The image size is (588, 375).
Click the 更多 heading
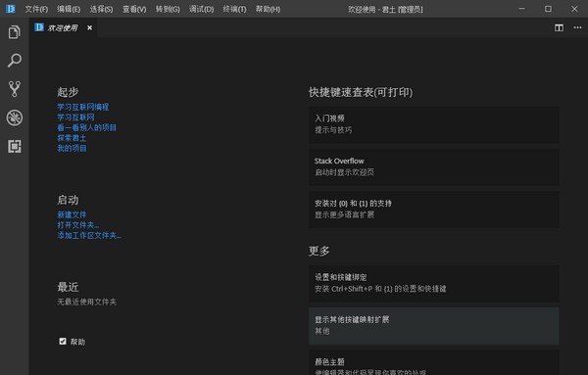pyautogui.click(x=319, y=251)
